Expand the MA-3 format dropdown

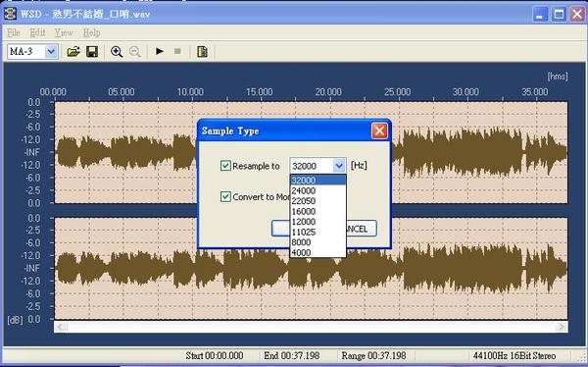(51, 51)
